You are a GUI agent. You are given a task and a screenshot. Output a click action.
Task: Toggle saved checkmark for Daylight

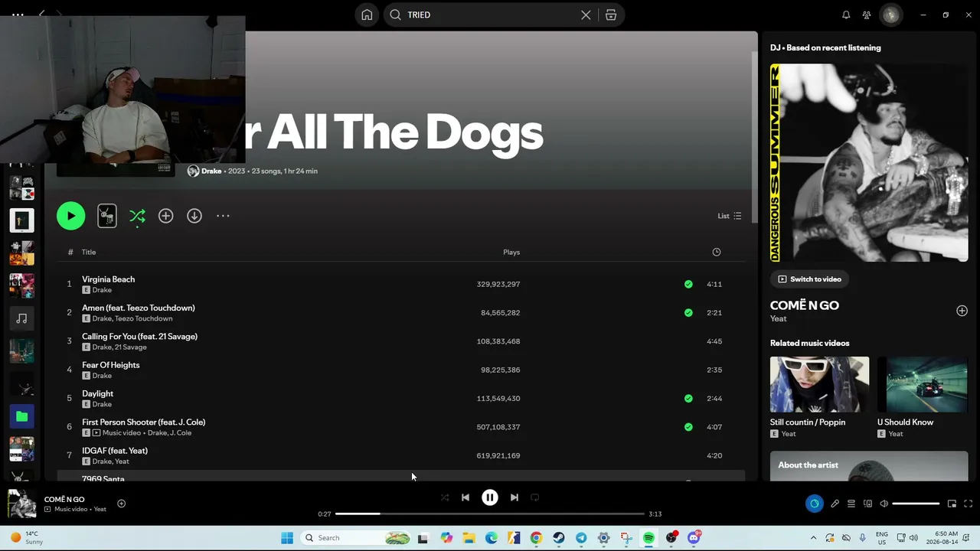[688, 398]
